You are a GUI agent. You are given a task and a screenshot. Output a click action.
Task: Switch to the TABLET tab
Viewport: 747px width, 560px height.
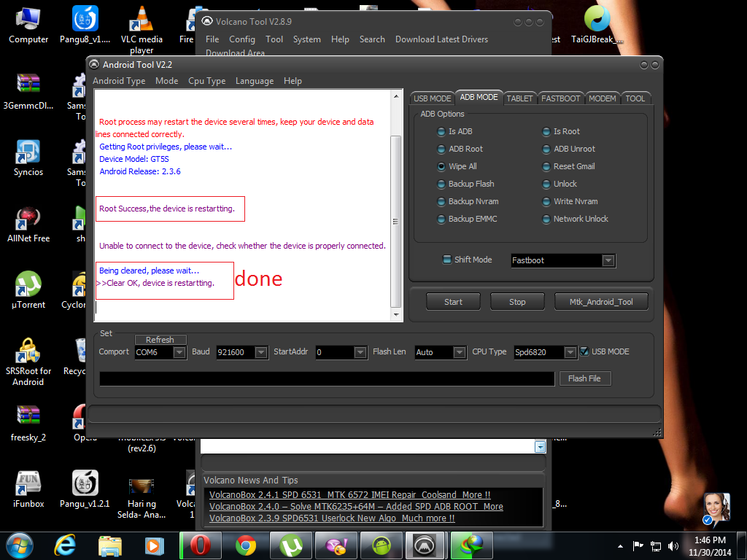click(x=519, y=98)
